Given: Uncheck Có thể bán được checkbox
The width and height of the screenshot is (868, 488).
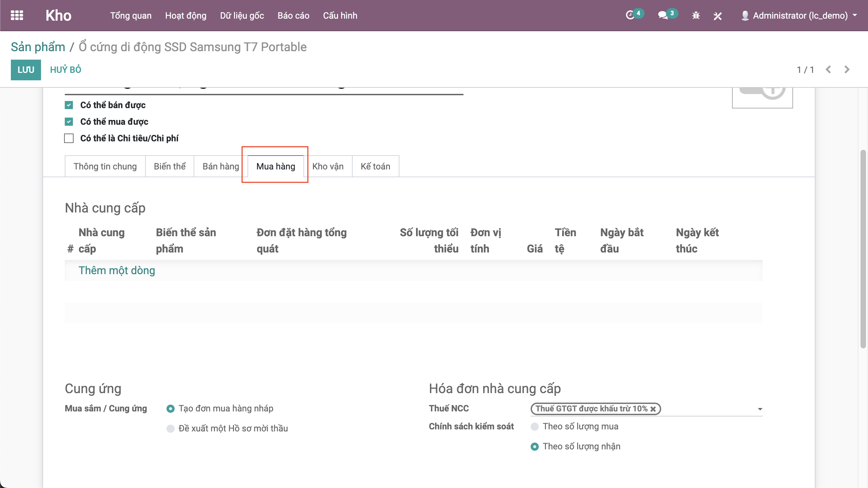Looking at the screenshot, I should click(x=69, y=105).
